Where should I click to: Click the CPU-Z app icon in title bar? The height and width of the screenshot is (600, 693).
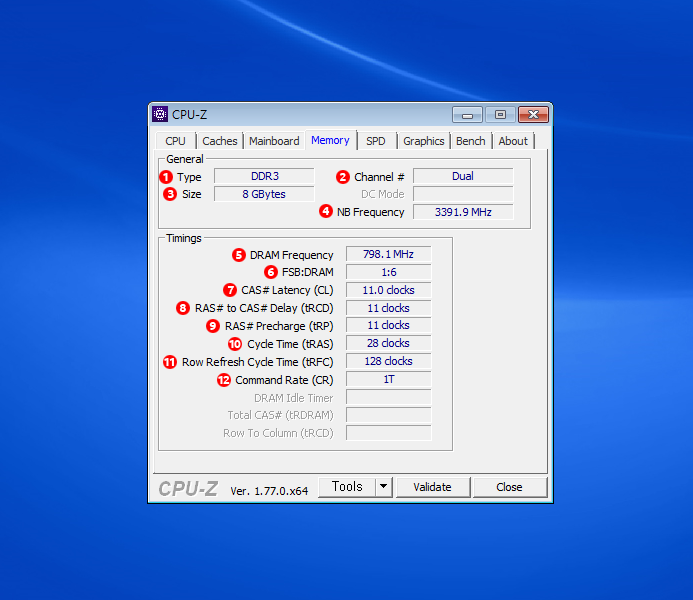click(x=160, y=114)
